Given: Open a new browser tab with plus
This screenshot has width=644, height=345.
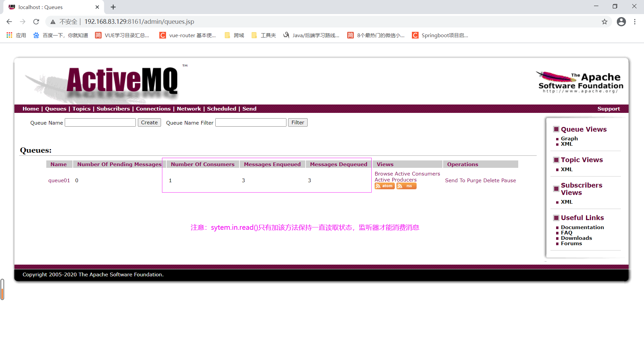Looking at the screenshot, I should tap(113, 7).
